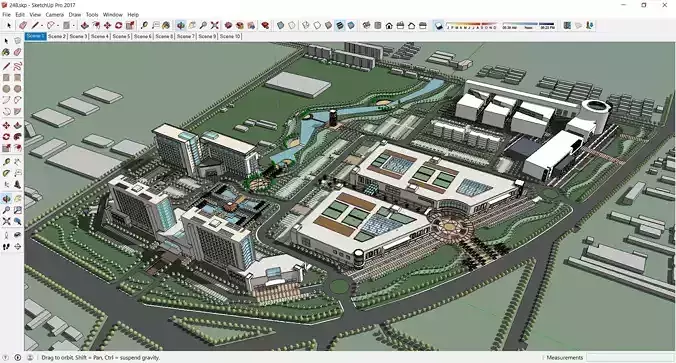The image size is (676, 363).
Task: Choose the Protractor tool in left toolbar
Action: (6, 173)
